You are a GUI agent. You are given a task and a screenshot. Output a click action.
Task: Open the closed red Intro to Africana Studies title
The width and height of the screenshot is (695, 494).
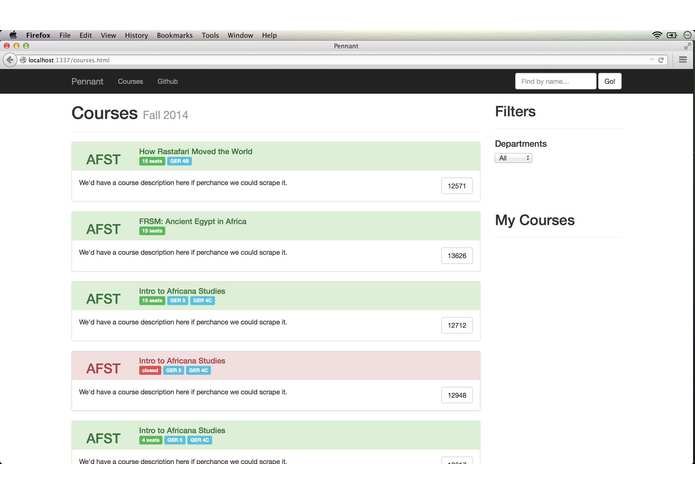click(x=182, y=361)
